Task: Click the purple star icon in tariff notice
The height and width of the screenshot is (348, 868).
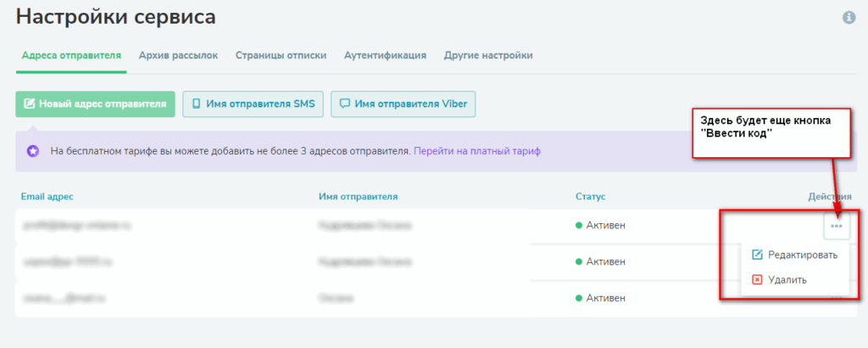Action: [x=33, y=151]
